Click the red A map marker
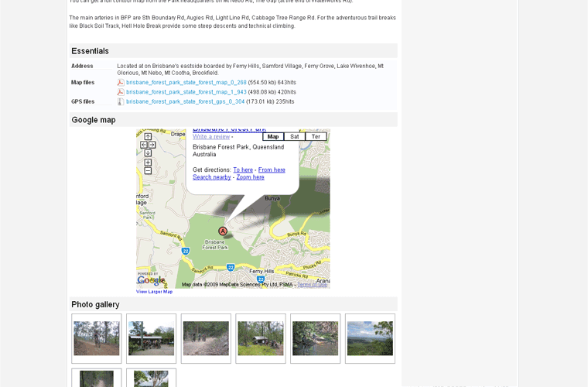Screen dimensions: 588x387 [223, 231]
